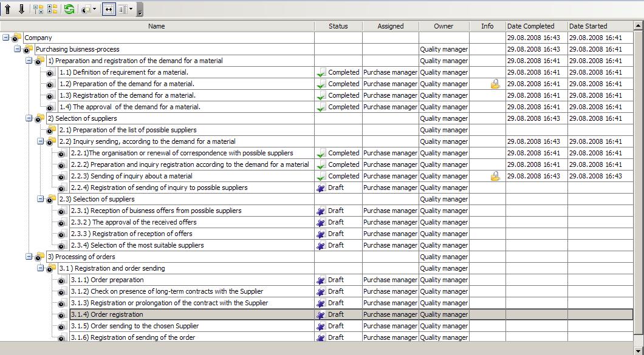The image size is (644, 355).
Task: Click the move down arrow toolbar icon
Action: coord(22,9)
